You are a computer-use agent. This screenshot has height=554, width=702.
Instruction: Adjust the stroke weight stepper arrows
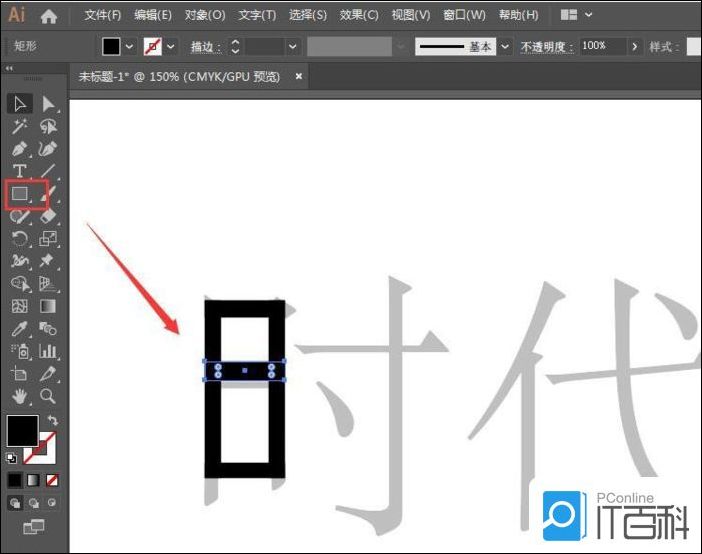tap(235, 46)
